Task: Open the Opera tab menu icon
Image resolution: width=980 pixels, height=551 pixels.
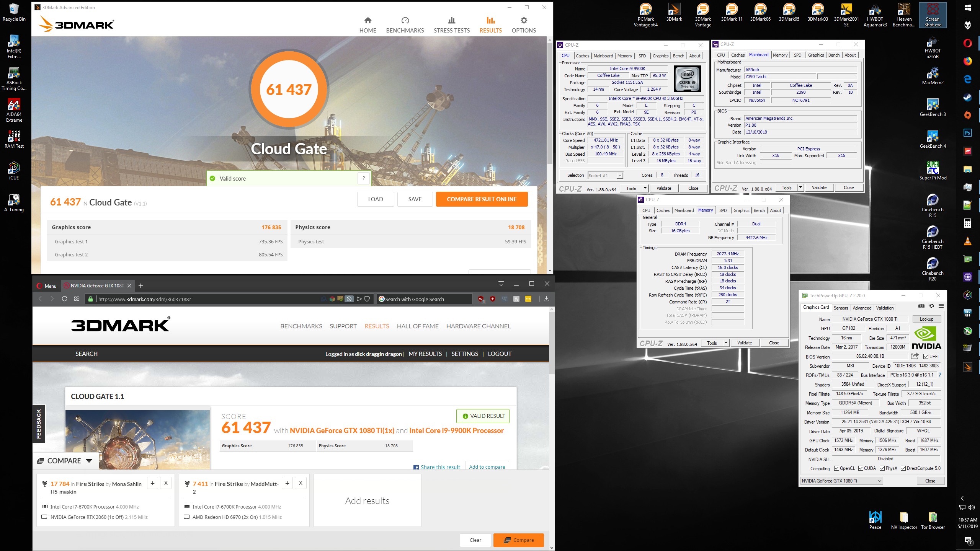Action: [x=501, y=284]
